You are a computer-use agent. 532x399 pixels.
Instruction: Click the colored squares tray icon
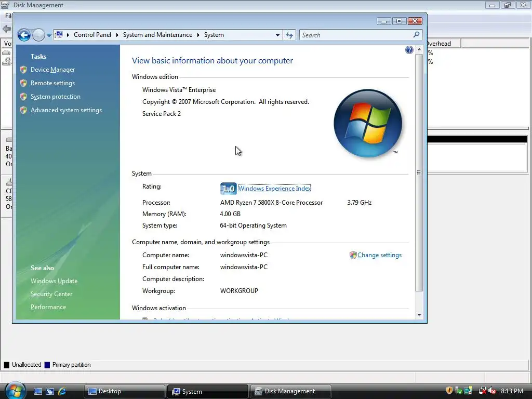click(468, 391)
